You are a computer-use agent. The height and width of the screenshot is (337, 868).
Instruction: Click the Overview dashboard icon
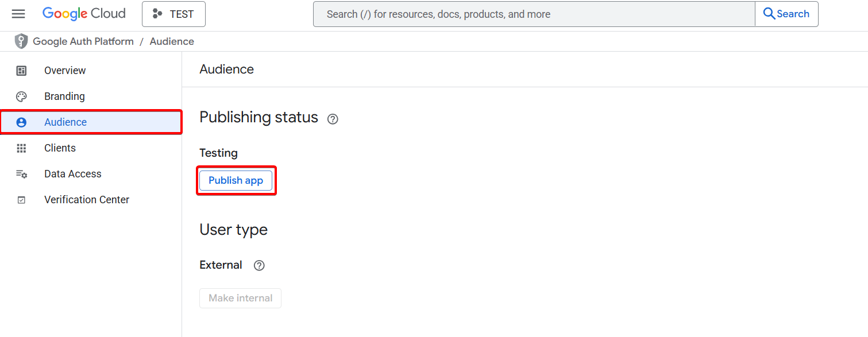[x=21, y=71]
